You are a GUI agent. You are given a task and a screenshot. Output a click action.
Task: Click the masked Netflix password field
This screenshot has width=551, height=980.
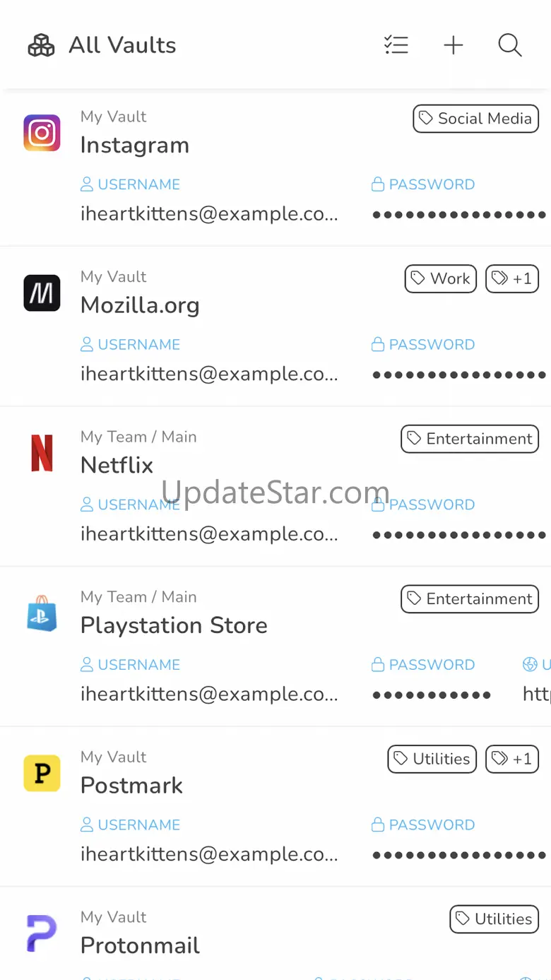pyautogui.click(x=459, y=535)
